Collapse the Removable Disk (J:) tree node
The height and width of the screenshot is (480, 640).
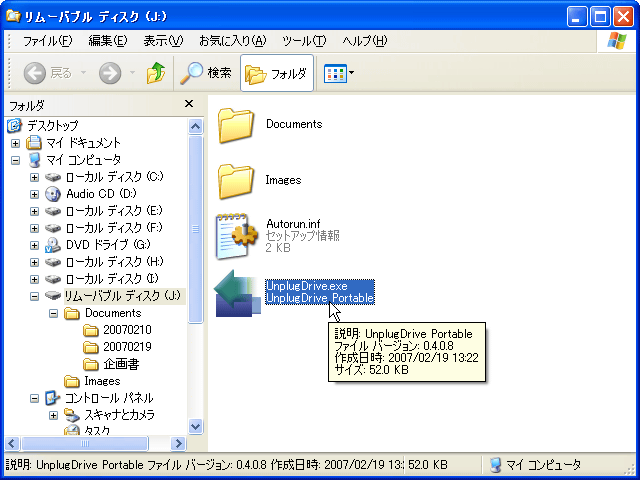pos(34,296)
